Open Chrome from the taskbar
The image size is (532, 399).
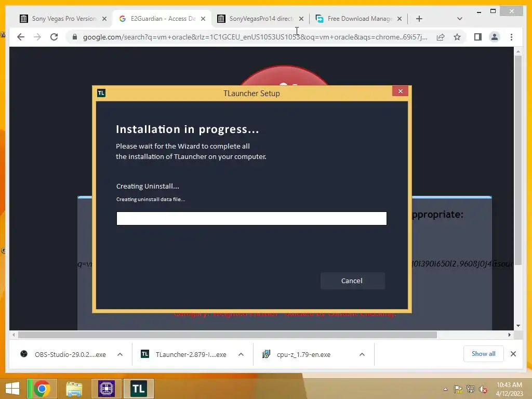point(42,389)
